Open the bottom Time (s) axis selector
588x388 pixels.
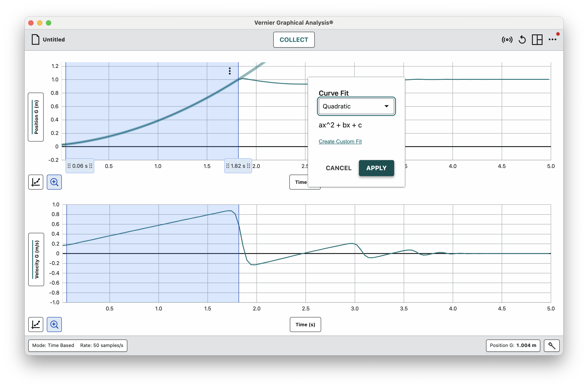tap(305, 325)
